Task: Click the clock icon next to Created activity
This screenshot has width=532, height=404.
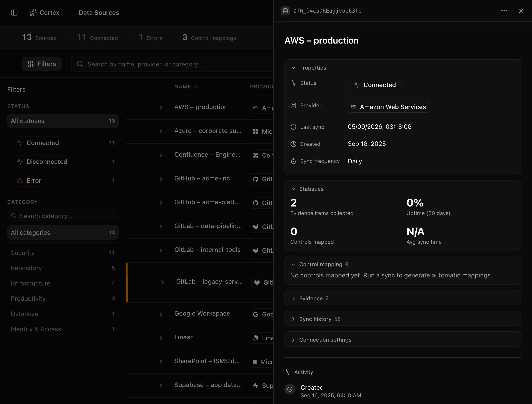Action: pyautogui.click(x=290, y=389)
